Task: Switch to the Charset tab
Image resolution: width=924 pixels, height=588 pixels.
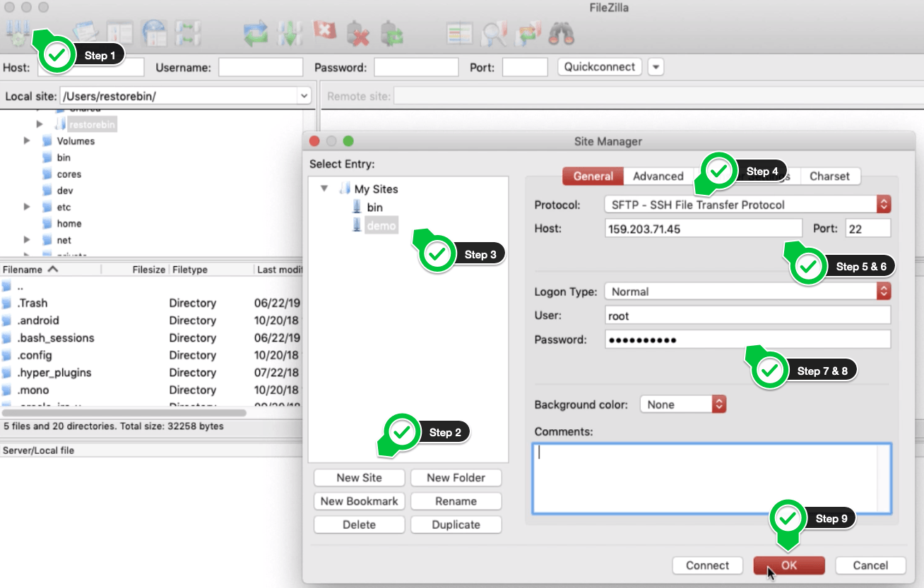Action: (x=829, y=176)
